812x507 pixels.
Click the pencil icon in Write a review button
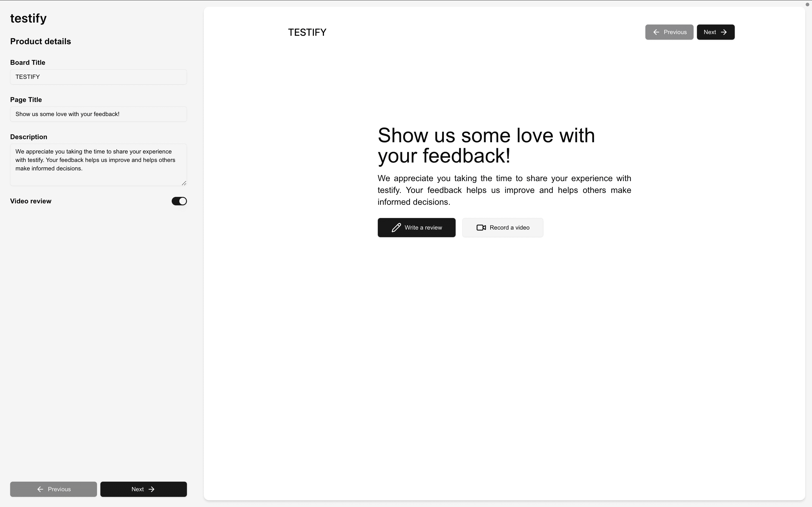point(396,227)
